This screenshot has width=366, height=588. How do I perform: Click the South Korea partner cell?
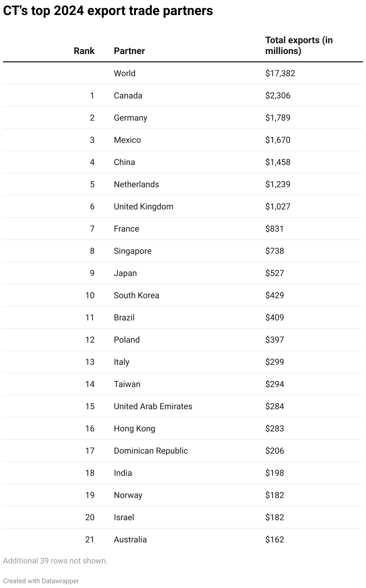point(136,295)
